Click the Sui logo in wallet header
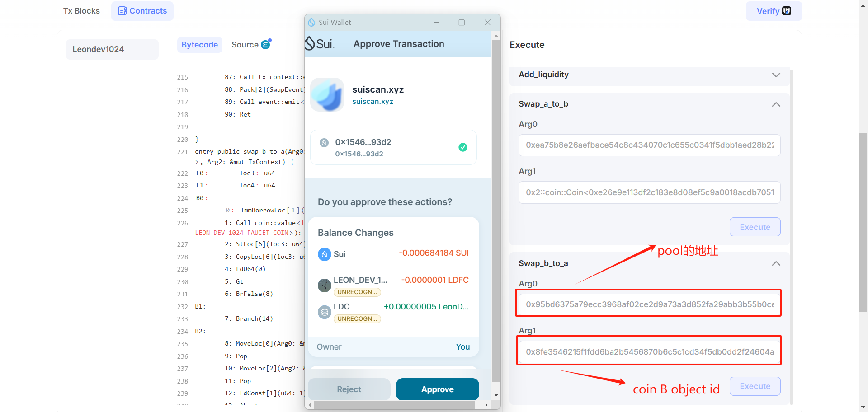Viewport: 868px width, 412px height. pos(319,44)
